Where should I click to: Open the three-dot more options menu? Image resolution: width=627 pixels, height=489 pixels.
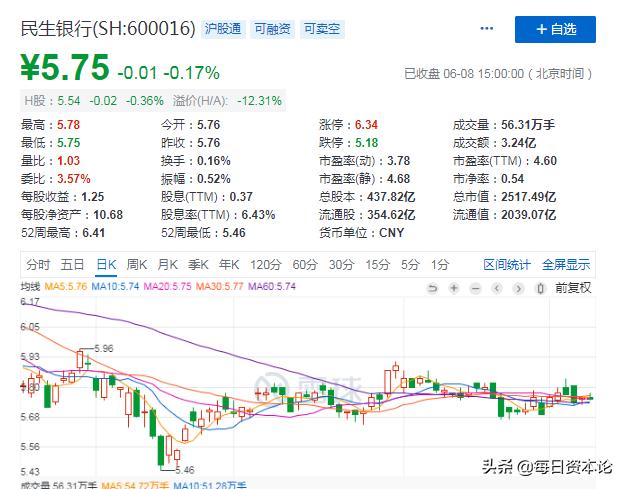tap(486, 28)
